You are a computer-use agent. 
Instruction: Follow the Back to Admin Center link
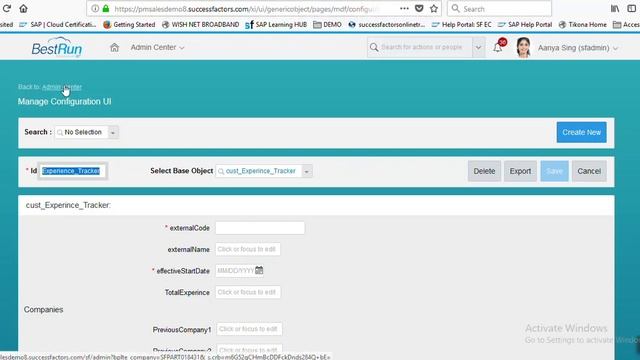pyautogui.click(x=62, y=87)
